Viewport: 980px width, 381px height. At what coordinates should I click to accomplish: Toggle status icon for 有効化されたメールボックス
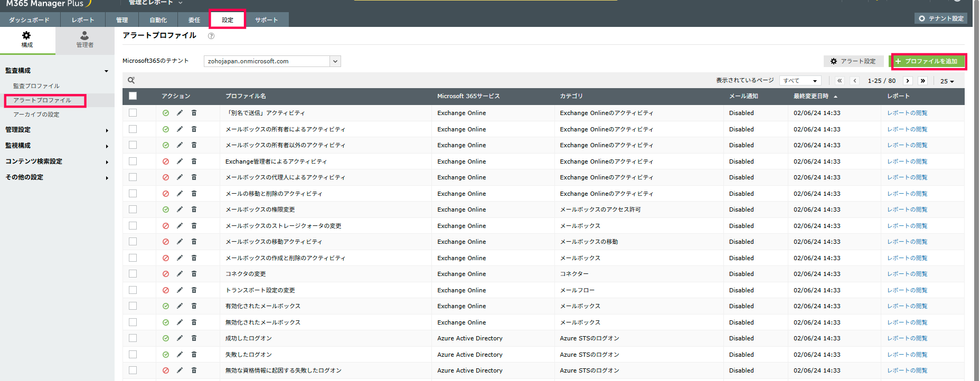pos(166,306)
